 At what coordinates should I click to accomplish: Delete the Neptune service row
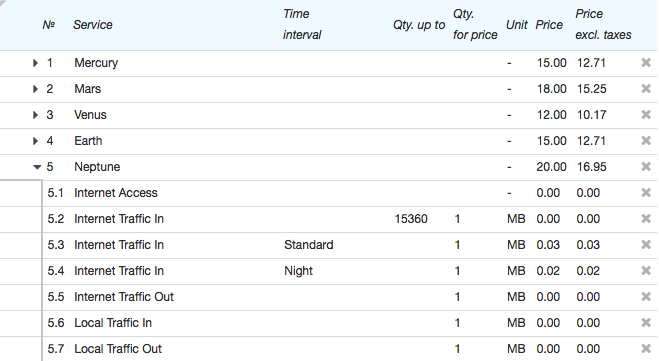[646, 167]
